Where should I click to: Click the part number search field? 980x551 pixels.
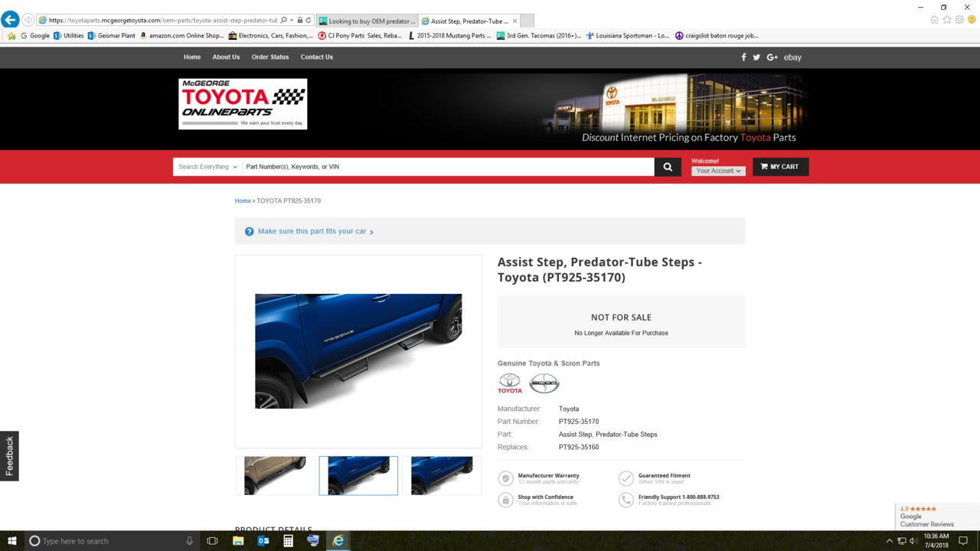448,167
